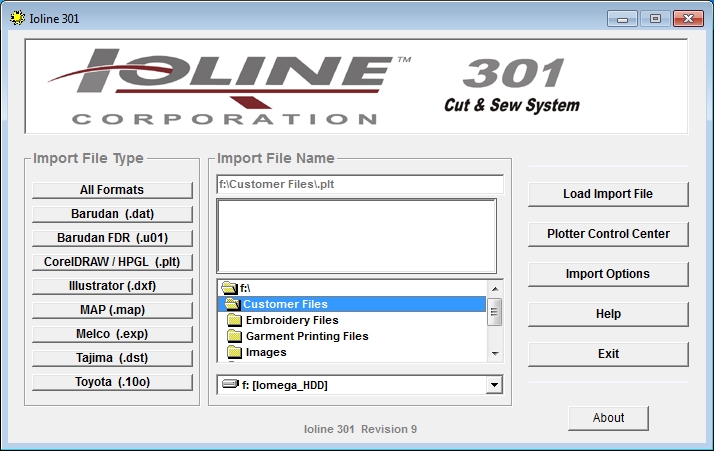This screenshot has height=451, width=714.
Task: Click the empty file list box
Action: click(x=357, y=236)
